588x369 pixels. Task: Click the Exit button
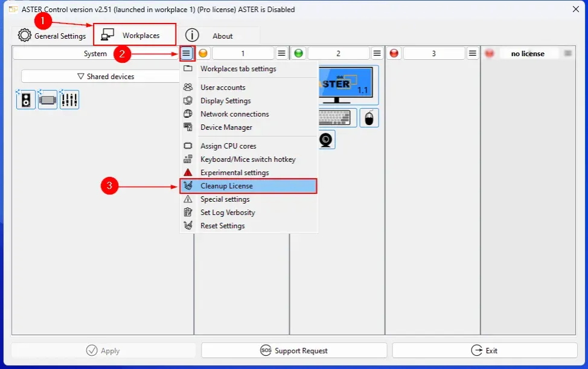pos(485,350)
